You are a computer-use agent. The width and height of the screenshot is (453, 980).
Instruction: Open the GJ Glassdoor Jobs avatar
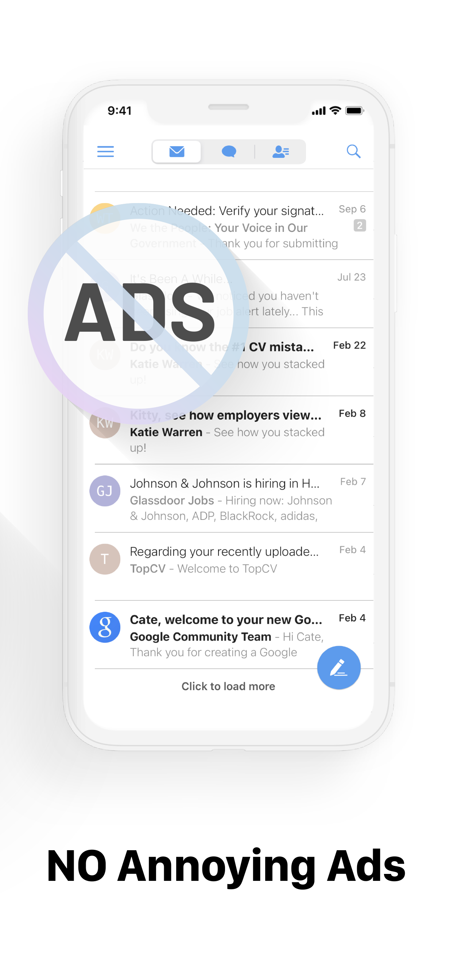[105, 491]
